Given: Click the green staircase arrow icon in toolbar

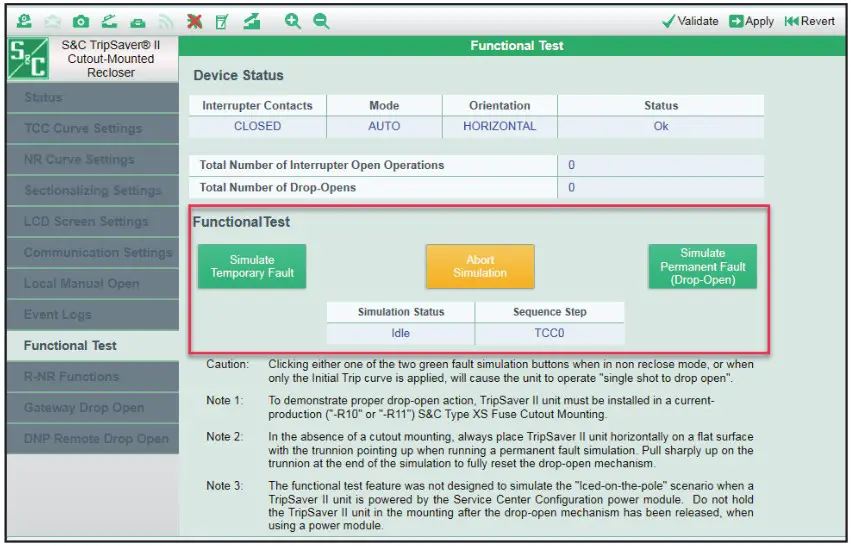Looking at the screenshot, I should pos(251,20).
